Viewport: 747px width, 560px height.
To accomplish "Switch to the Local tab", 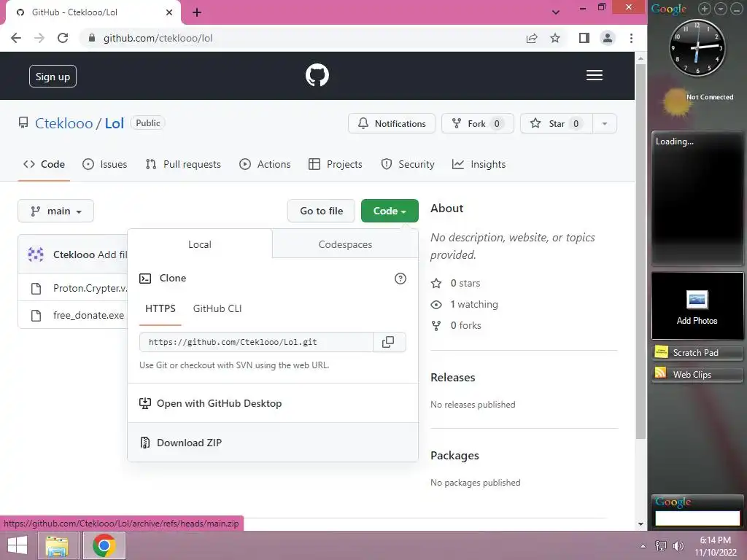I will (200, 244).
